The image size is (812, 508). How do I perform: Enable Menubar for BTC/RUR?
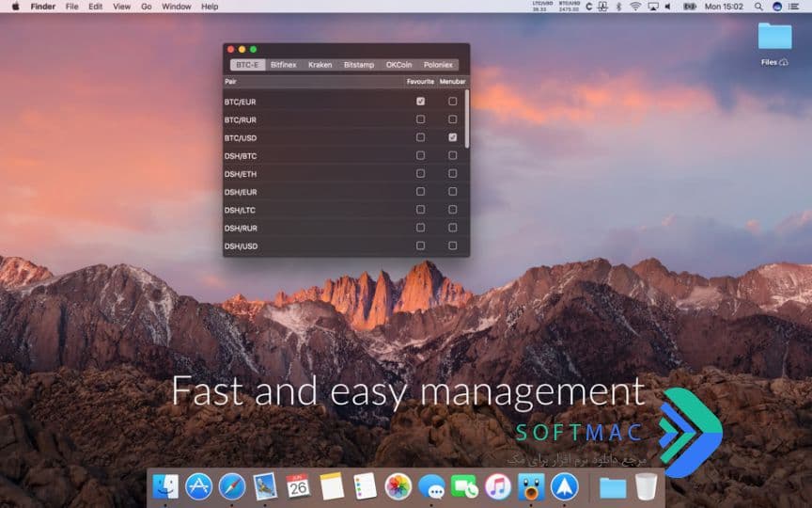[453, 119]
